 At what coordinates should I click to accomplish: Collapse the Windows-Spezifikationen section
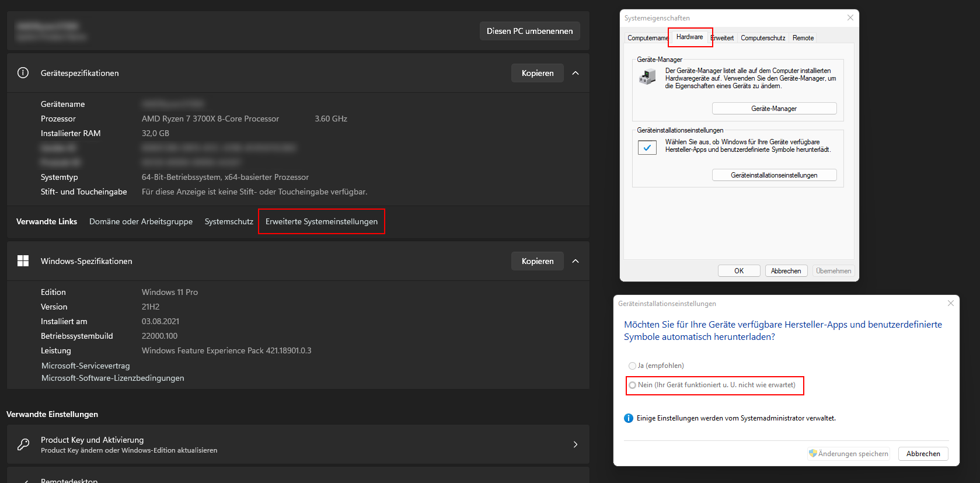tap(576, 261)
